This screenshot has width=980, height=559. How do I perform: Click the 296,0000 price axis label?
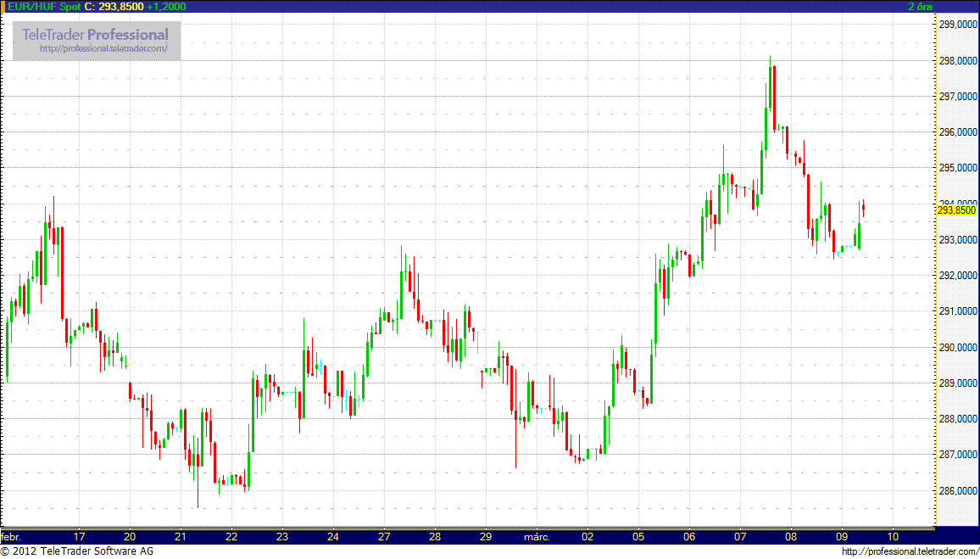(x=958, y=132)
